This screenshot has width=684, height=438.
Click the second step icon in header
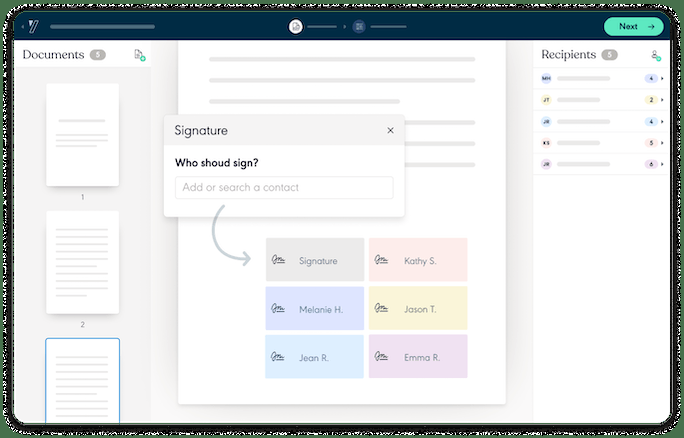click(359, 27)
